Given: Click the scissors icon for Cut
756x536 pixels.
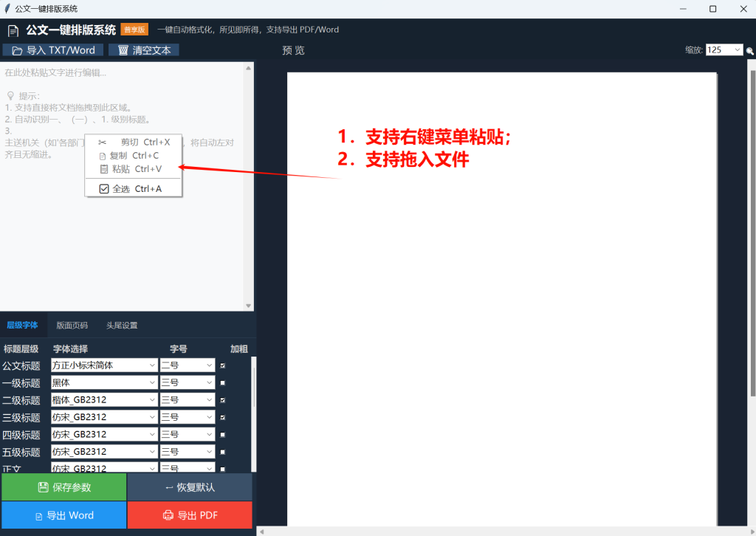Looking at the screenshot, I should [102, 142].
